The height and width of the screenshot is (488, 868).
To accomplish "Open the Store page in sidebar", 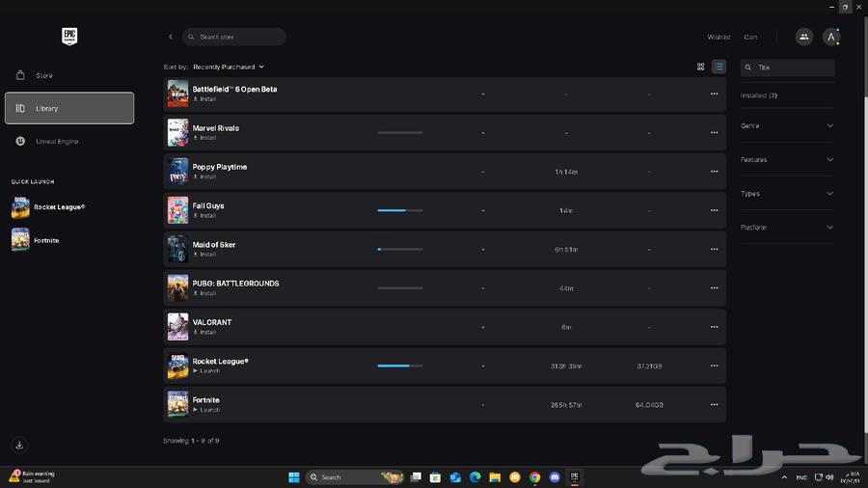I will (43, 75).
